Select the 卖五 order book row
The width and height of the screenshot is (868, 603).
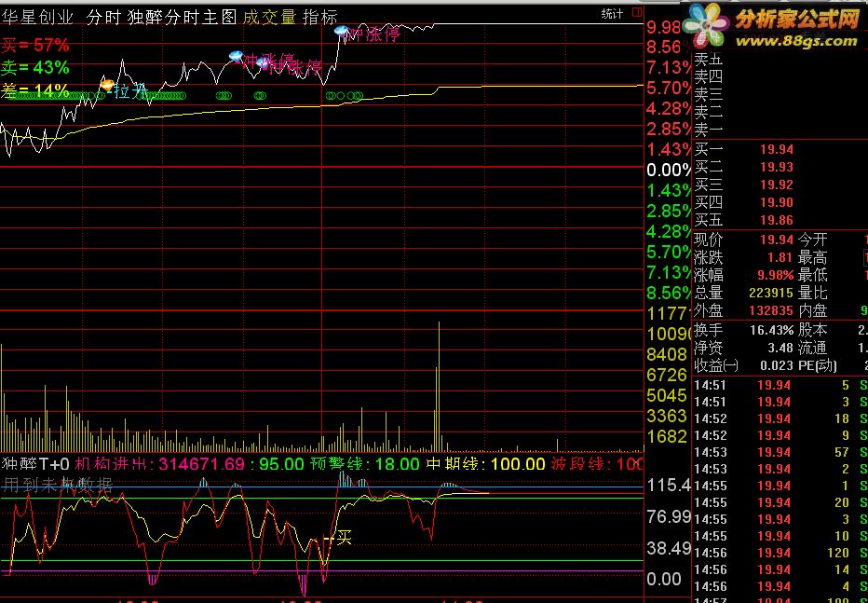[780, 59]
